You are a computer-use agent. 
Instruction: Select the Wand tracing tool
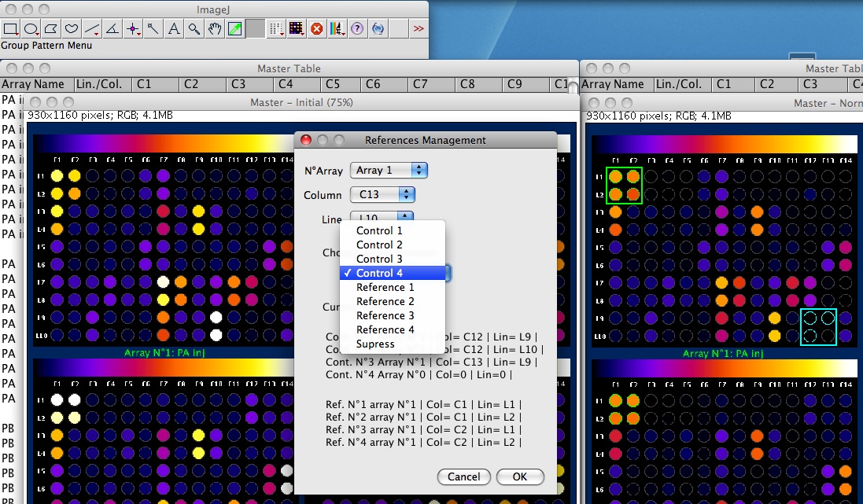click(153, 28)
